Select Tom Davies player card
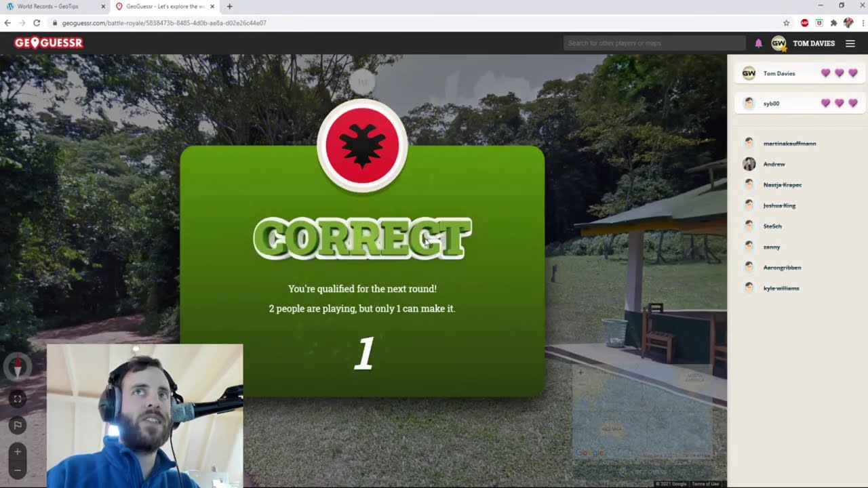 pyautogui.click(x=800, y=73)
